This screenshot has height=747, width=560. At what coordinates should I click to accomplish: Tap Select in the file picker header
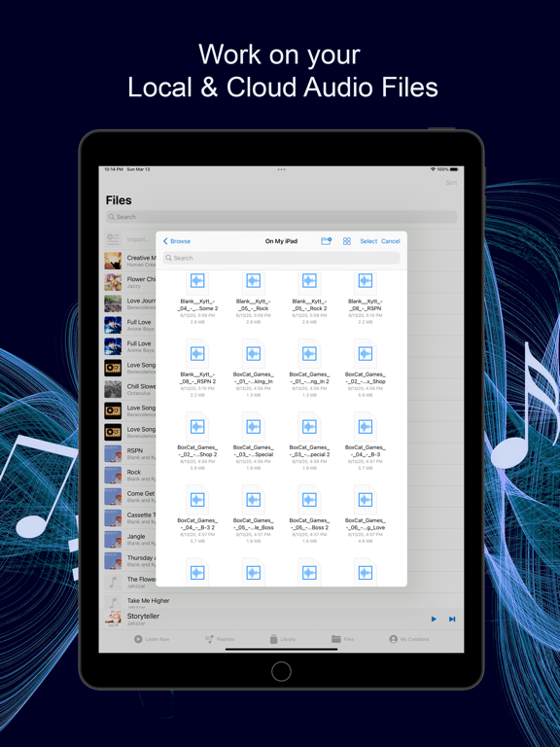click(x=368, y=241)
